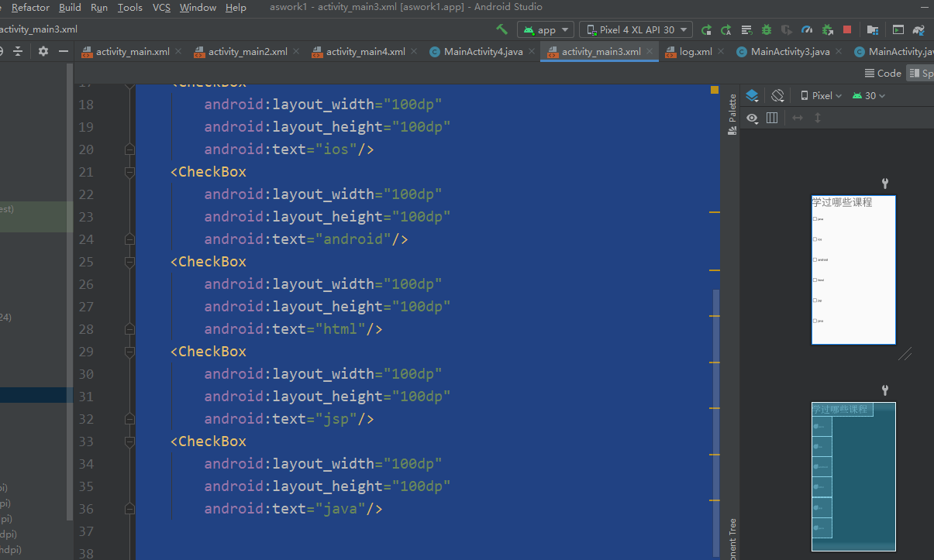Open the VCS menu
934x560 pixels.
(161, 7)
